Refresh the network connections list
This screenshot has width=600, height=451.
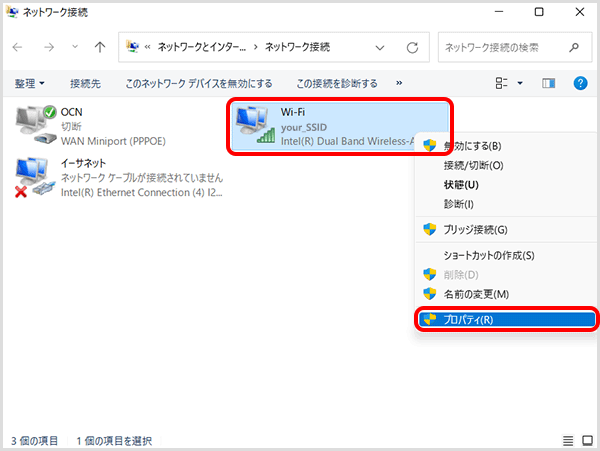tap(411, 47)
